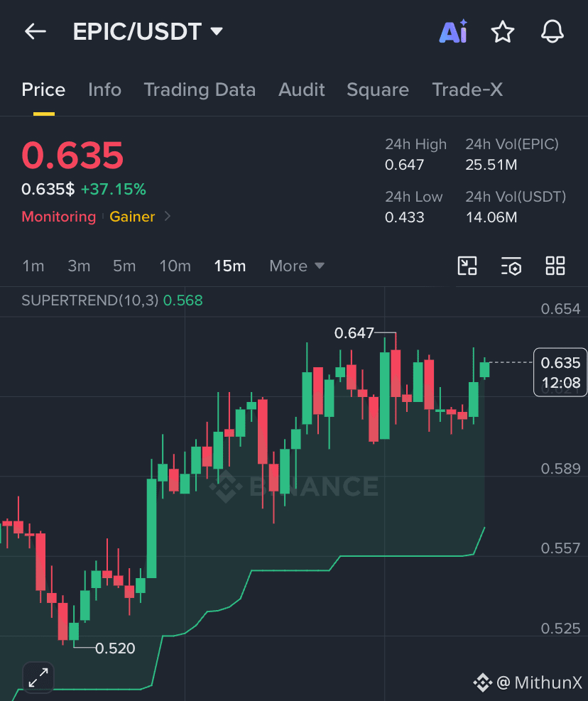Open chart indicator settings icon
This screenshot has height=701, width=588.
[x=511, y=266]
